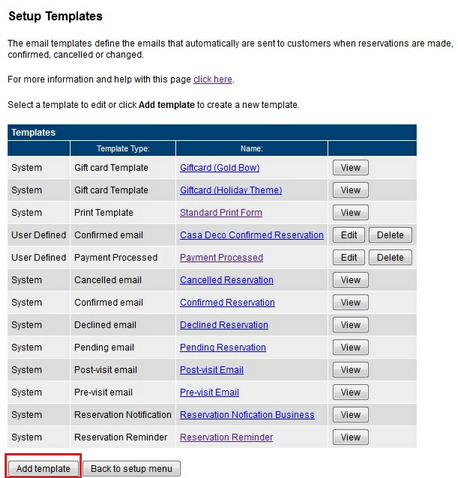Go back to setup menu
Image resolution: width=458 pixels, height=478 pixels.
[x=131, y=468]
